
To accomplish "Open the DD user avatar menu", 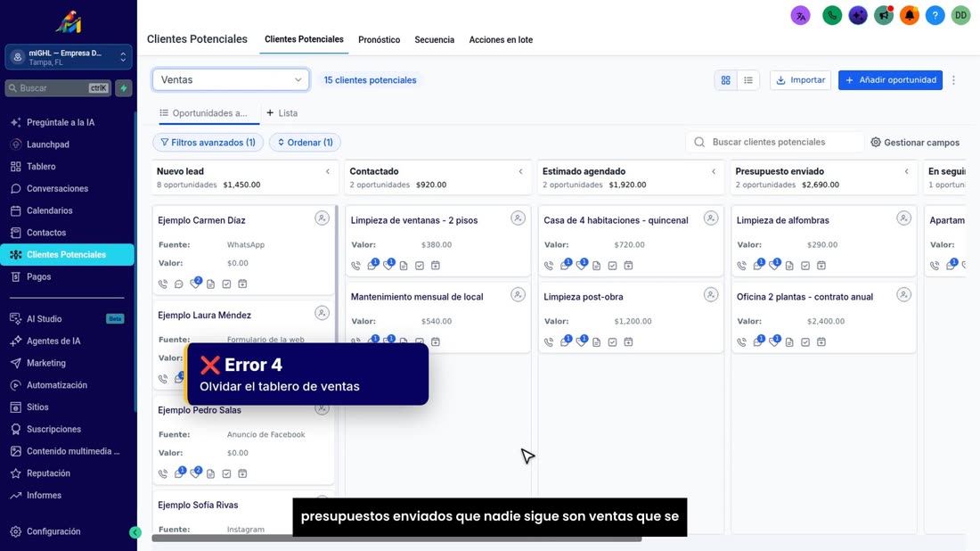I will click(960, 16).
